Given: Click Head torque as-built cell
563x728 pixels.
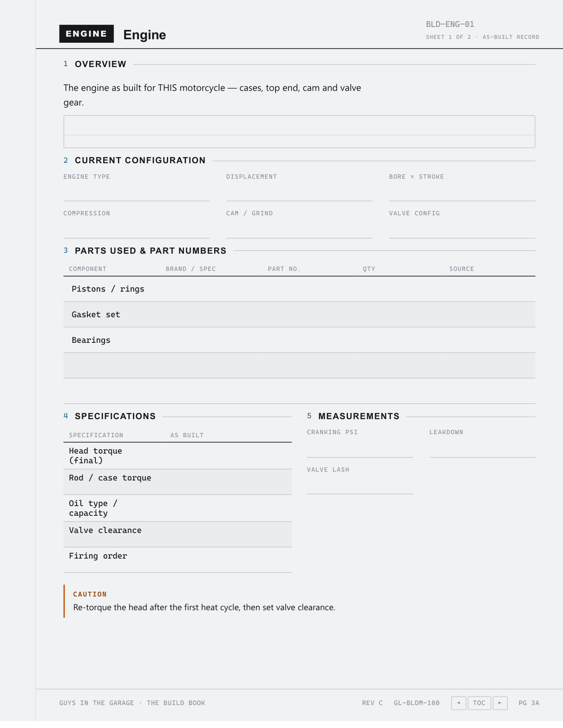Looking at the screenshot, I should pyautogui.click(x=228, y=456).
